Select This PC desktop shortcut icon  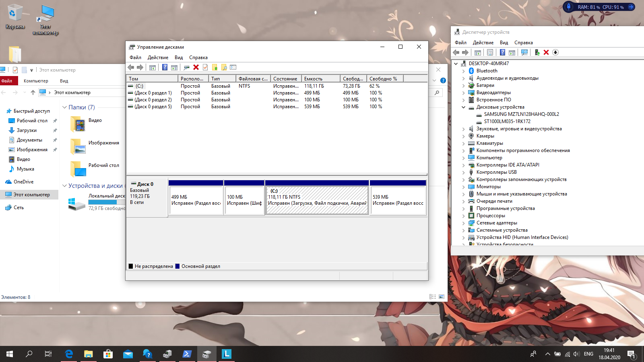point(45,20)
